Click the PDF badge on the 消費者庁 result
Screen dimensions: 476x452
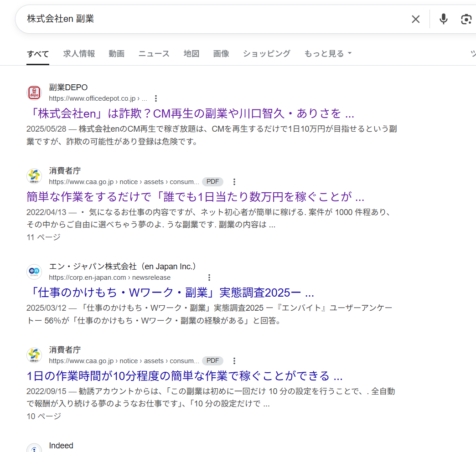pyautogui.click(x=212, y=181)
